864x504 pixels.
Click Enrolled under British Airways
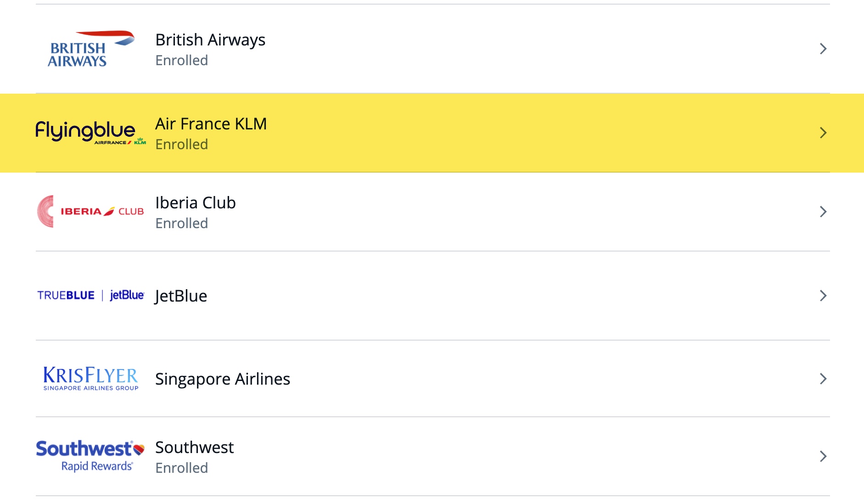click(x=182, y=60)
